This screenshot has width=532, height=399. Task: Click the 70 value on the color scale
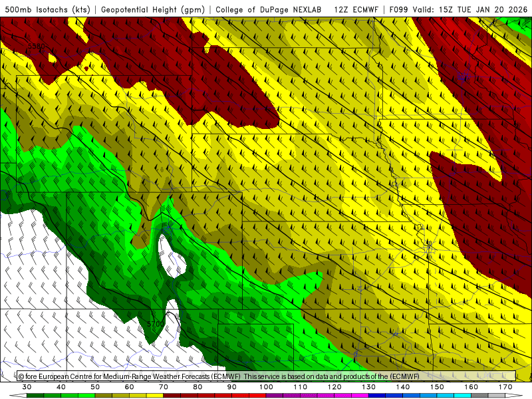click(x=164, y=387)
